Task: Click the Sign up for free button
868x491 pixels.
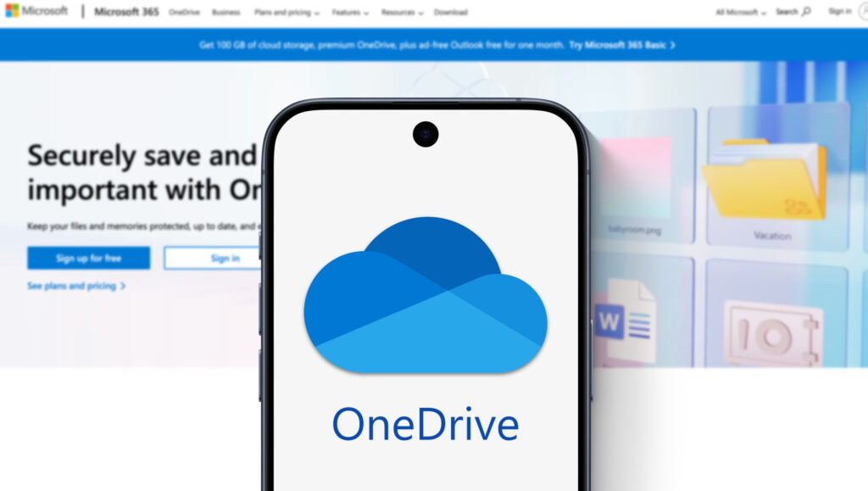Action: [88, 258]
